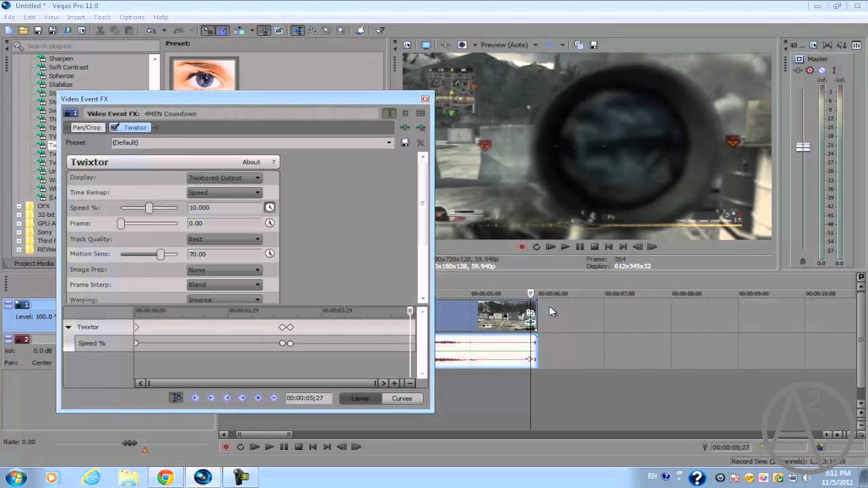Open the Frame Interp dropdown set to Blend

click(224, 285)
